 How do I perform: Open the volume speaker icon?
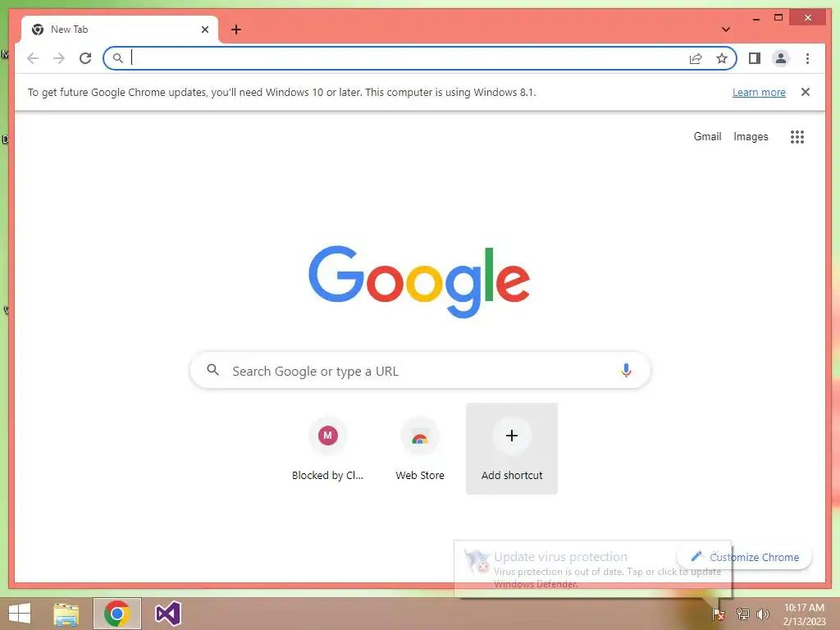[x=763, y=614]
